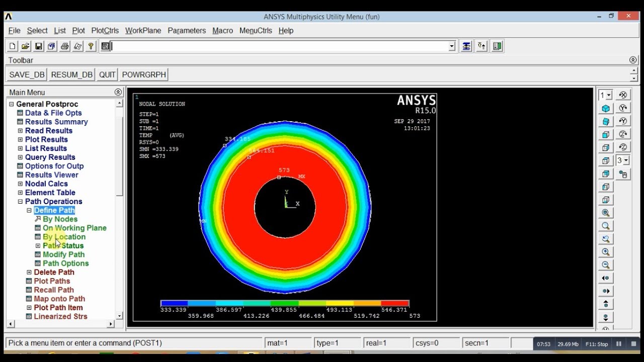Image resolution: width=644 pixels, height=362 pixels.
Task: Click the Zoom In plus magnifier icon
Action: click(606, 252)
